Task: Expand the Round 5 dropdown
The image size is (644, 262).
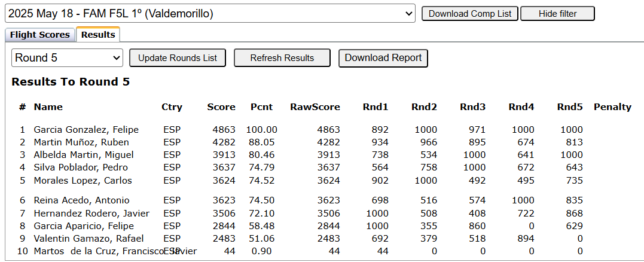Action: (67, 58)
